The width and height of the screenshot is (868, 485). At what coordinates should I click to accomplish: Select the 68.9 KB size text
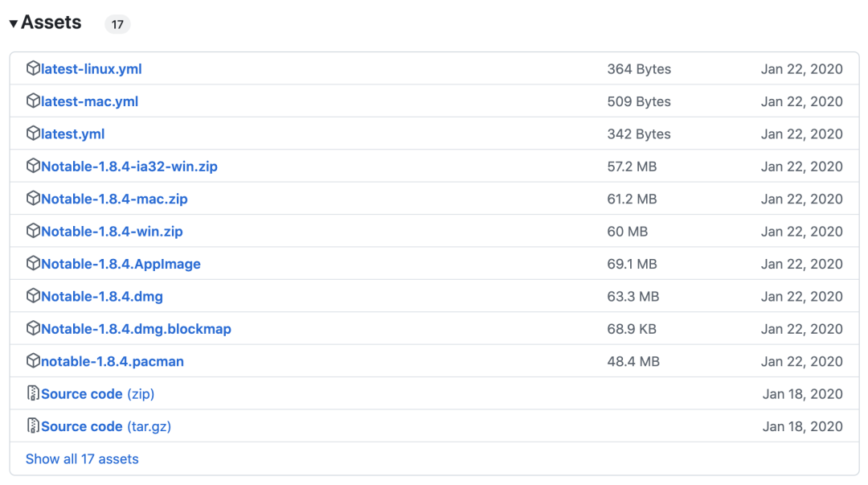click(632, 329)
